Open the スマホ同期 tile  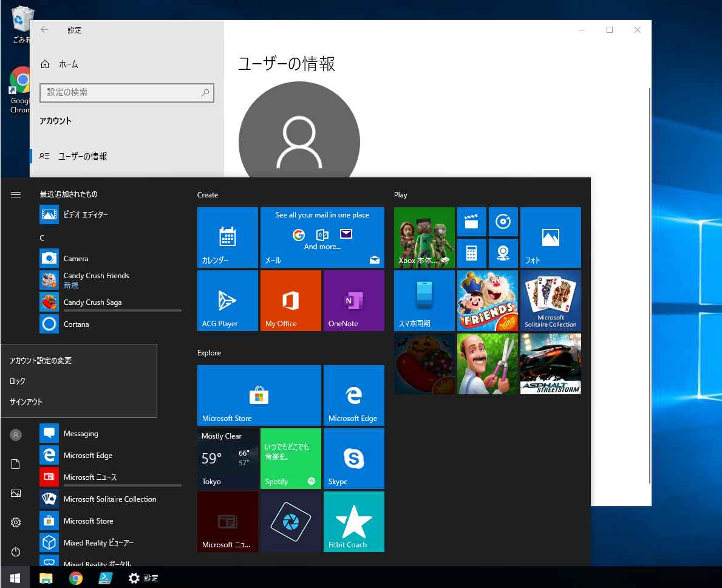(x=424, y=301)
